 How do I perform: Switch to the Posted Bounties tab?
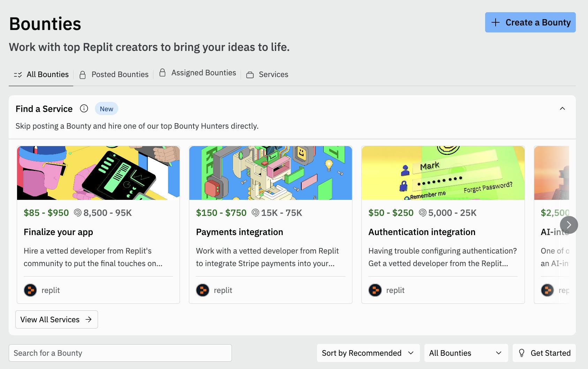click(x=120, y=75)
